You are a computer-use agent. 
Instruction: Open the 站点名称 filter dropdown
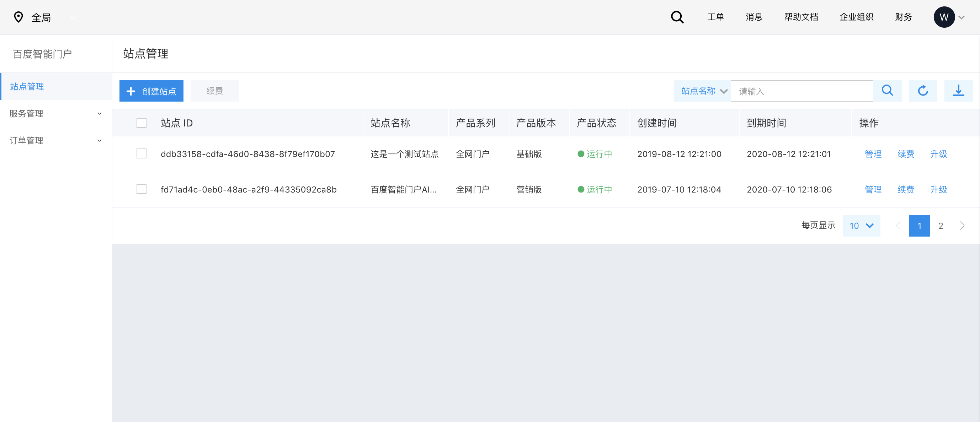click(702, 91)
